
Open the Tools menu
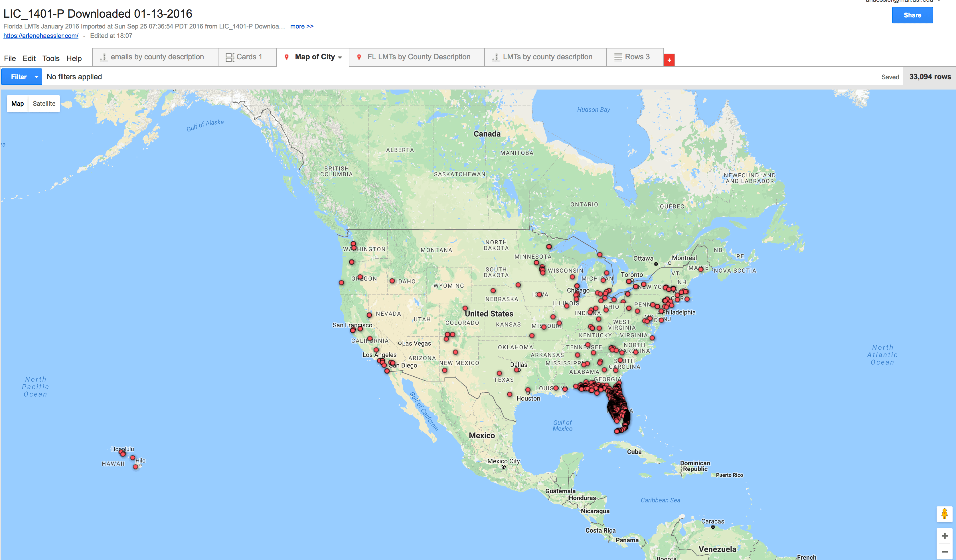click(50, 58)
